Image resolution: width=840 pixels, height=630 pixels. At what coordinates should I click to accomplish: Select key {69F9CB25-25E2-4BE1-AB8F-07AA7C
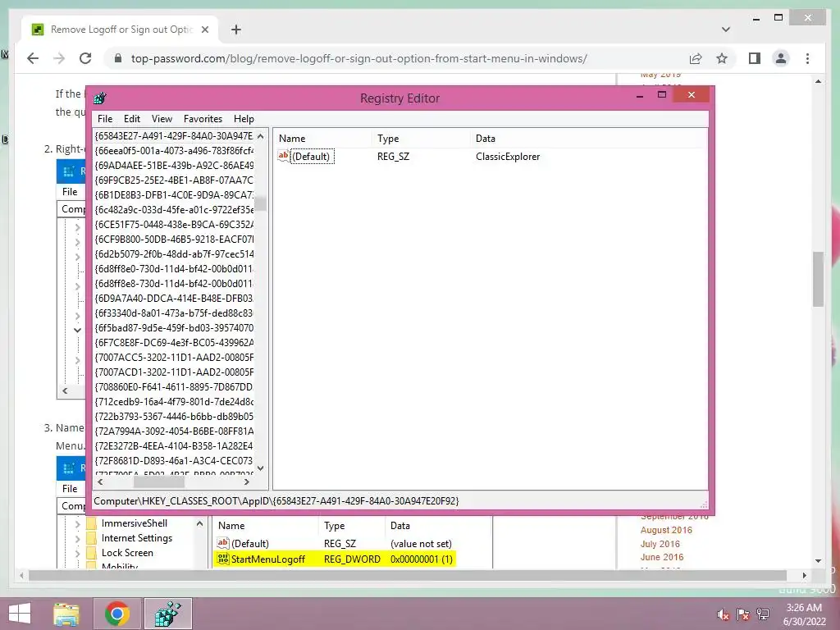tap(174, 180)
